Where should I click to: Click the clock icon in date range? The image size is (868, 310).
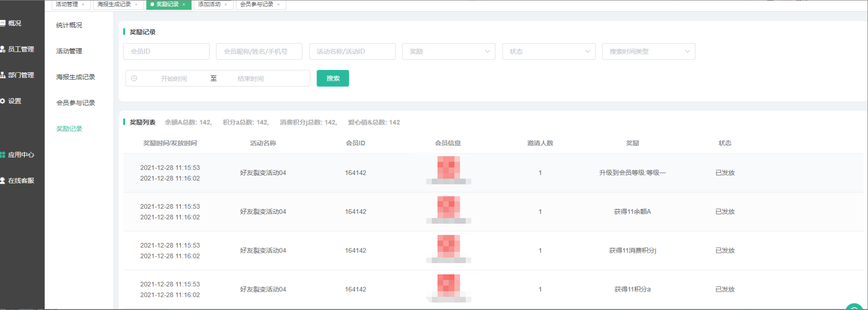(x=134, y=78)
